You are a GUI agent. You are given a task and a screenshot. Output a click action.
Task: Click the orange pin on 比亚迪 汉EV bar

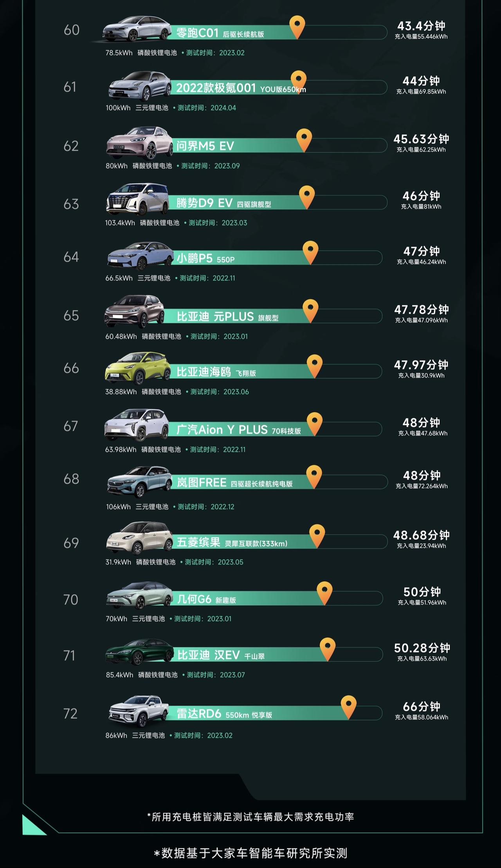click(x=328, y=649)
